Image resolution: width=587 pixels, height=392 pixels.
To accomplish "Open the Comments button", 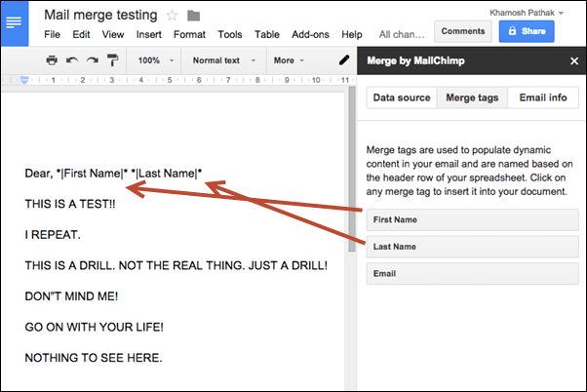I will (463, 31).
